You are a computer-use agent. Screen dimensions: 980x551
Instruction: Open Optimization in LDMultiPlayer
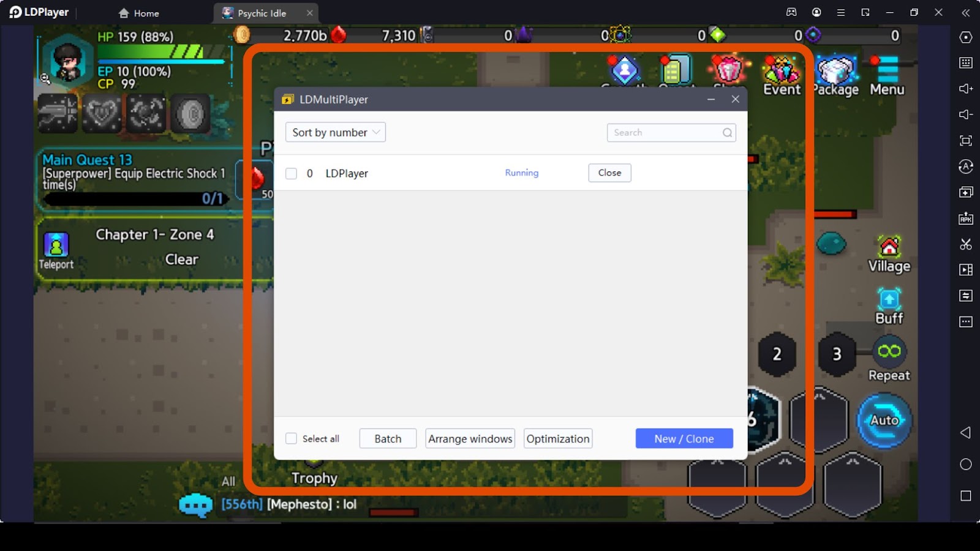point(558,438)
